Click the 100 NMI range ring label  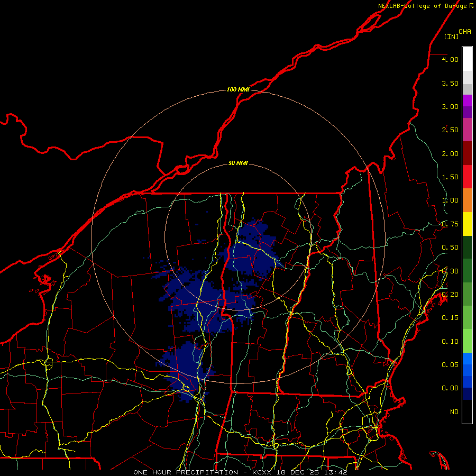238,89
